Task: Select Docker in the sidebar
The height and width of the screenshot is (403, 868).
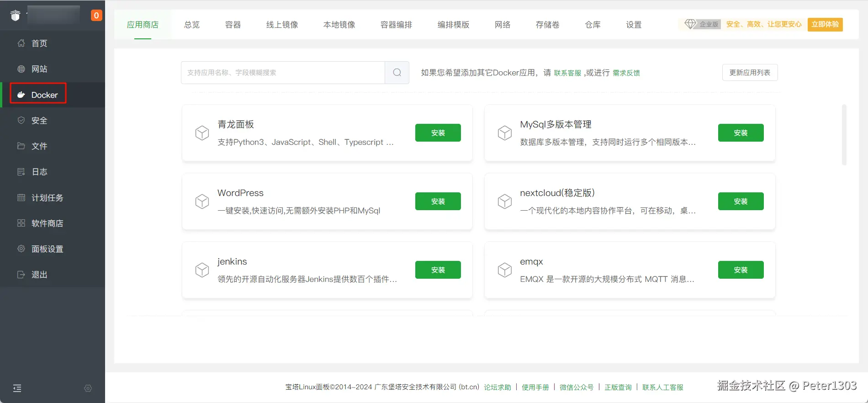Action: pyautogui.click(x=53, y=95)
